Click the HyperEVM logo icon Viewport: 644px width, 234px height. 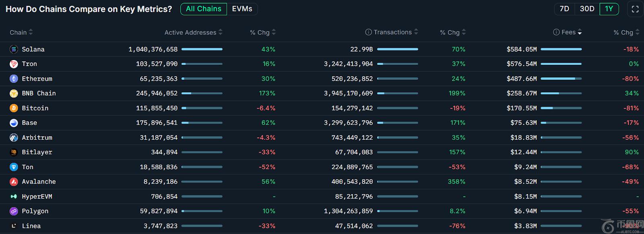pyautogui.click(x=14, y=197)
